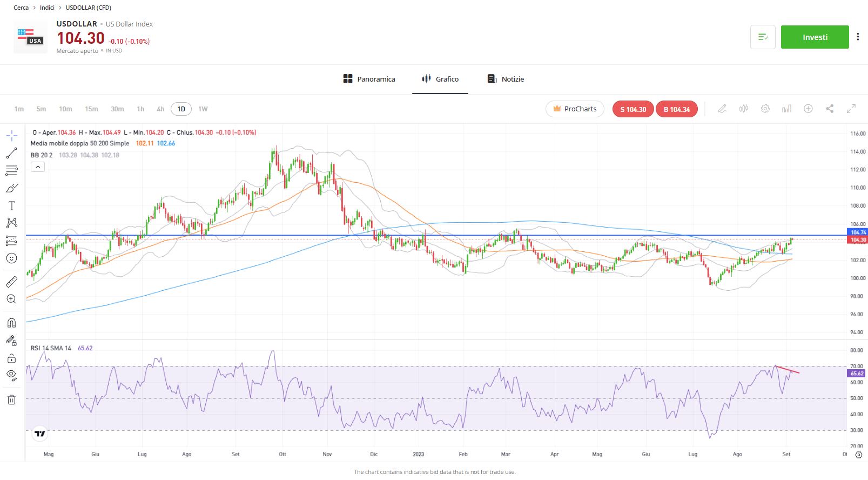The width and height of the screenshot is (868, 480).
Task: Hide all drawings with eye icon
Action: [x=11, y=375]
